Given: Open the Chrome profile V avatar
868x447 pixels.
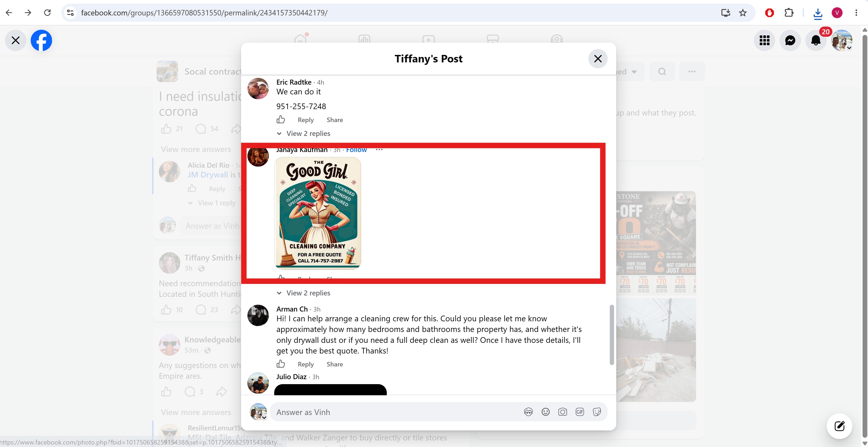Looking at the screenshot, I should 837,13.
